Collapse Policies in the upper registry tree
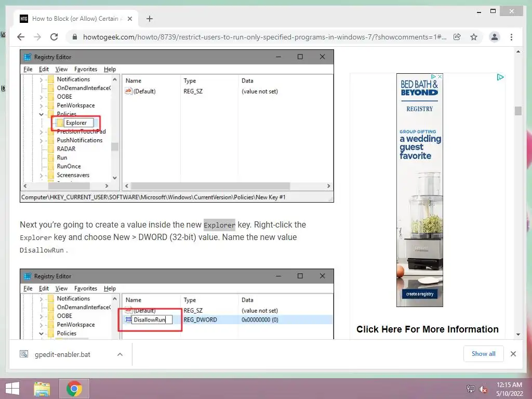This screenshot has height=399, width=532. pyautogui.click(x=41, y=114)
